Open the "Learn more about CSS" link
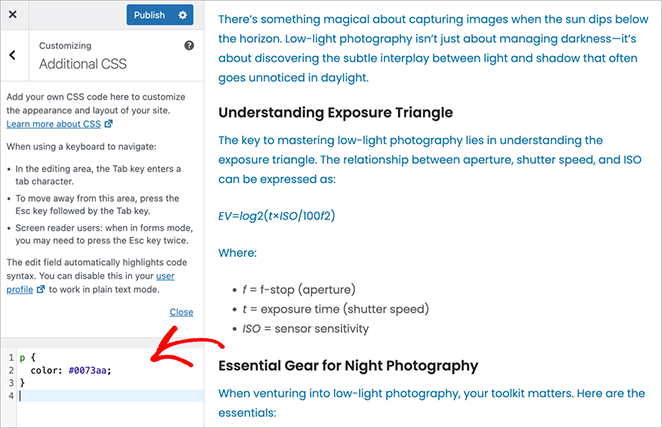The height and width of the screenshot is (428, 662). tap(54, 124)
